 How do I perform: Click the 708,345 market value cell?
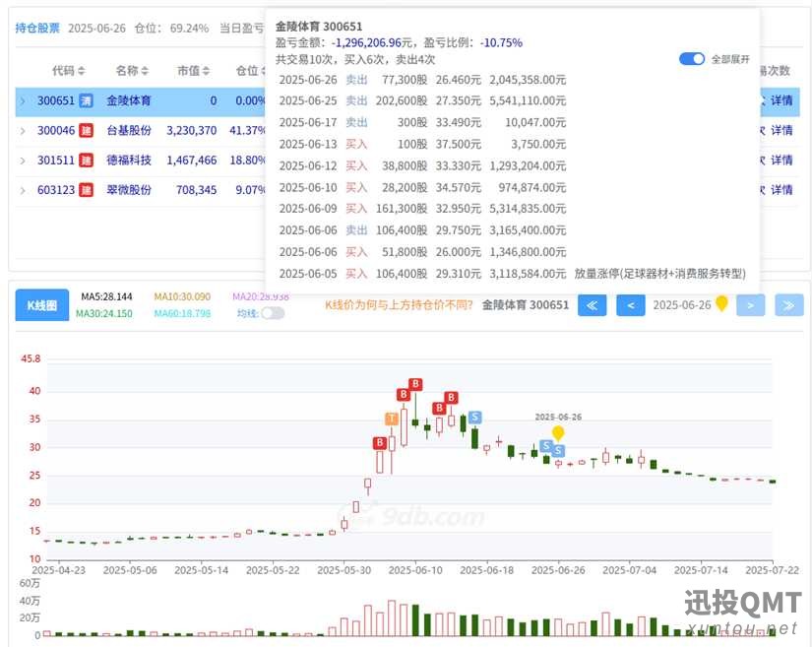click(x=196, y=190)
